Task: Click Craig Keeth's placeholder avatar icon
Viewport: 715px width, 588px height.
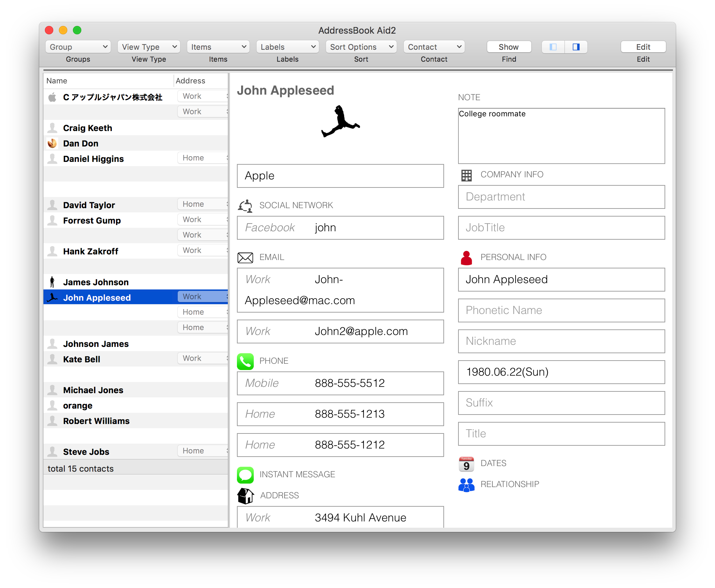Action: 52,128
